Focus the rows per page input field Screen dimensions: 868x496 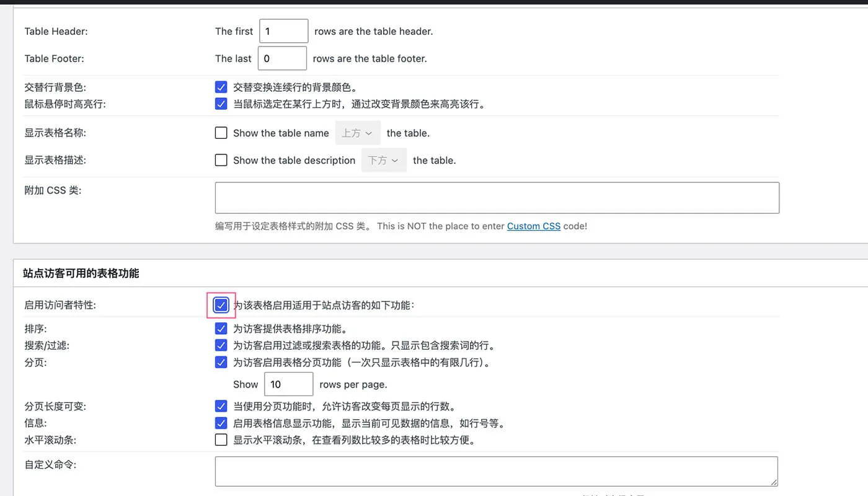tap(288, 384)
